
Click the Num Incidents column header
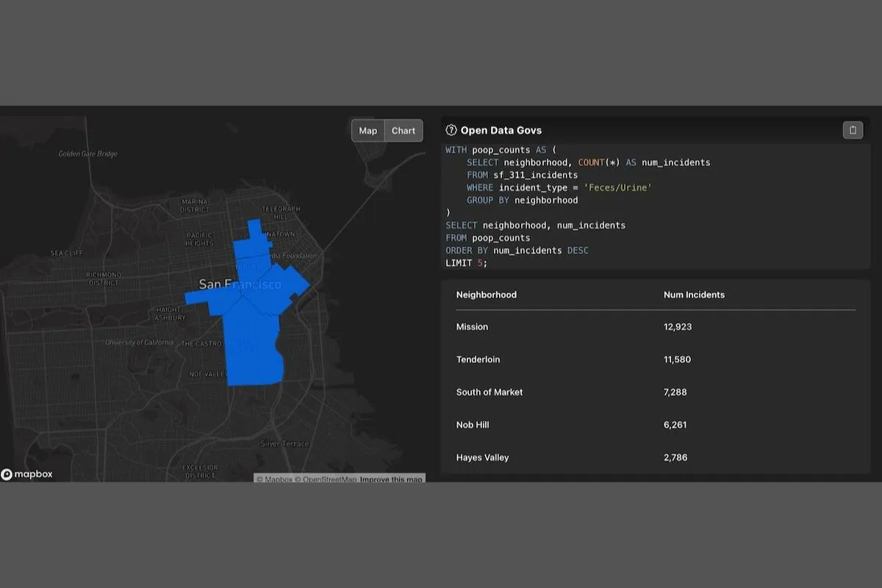pos(694,295)
